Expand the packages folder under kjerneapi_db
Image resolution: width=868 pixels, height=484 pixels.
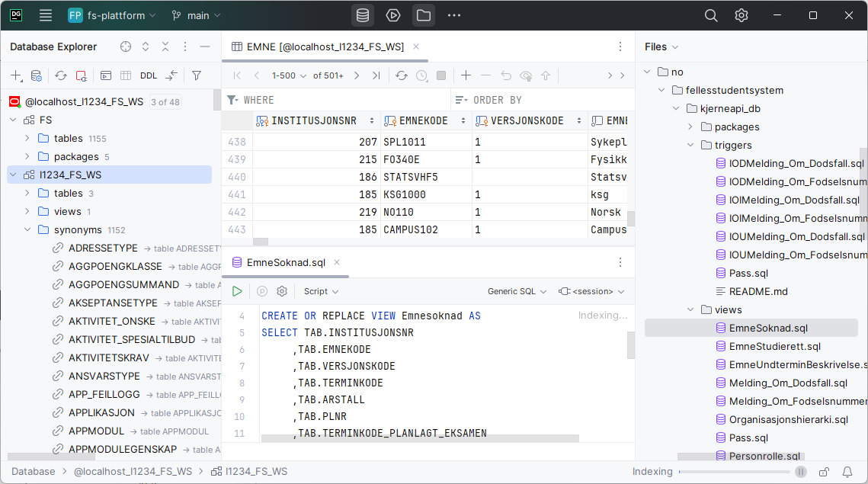[x=688, y=127]
